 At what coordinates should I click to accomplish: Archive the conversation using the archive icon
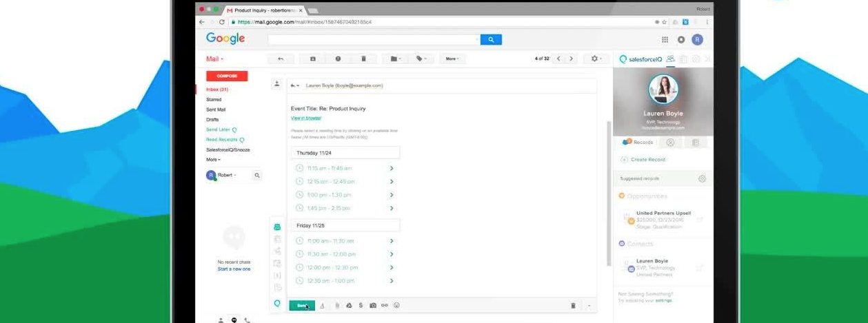coord(313,59)
